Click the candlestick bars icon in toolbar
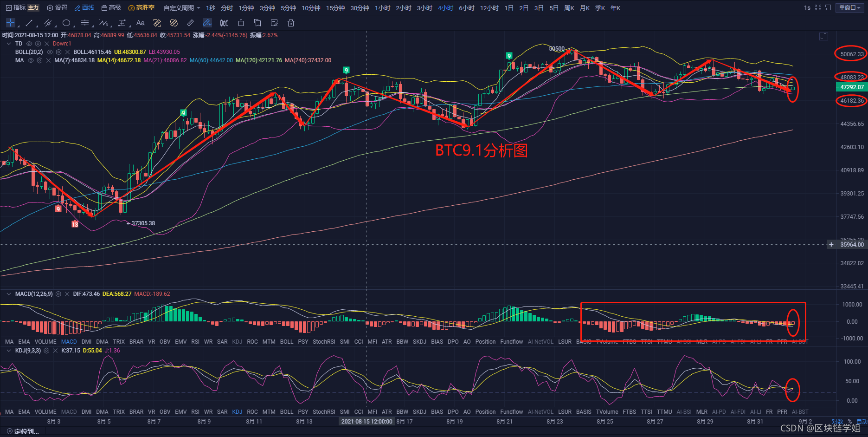 click(224, 23)
